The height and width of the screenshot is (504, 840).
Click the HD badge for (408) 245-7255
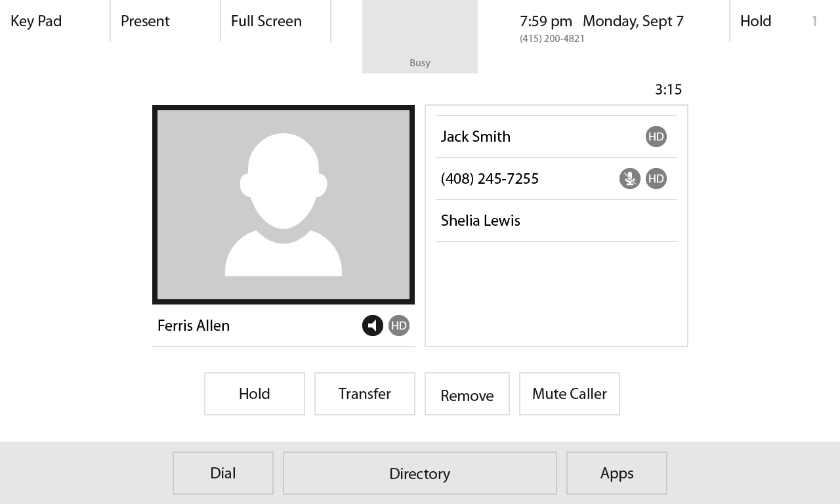[x=656, y=178]
